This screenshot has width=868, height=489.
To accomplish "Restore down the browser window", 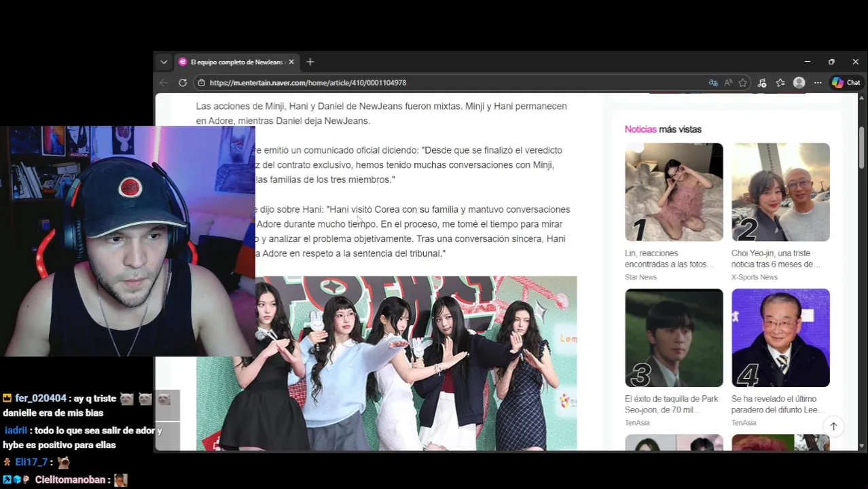I will click(x=831, y=62).
